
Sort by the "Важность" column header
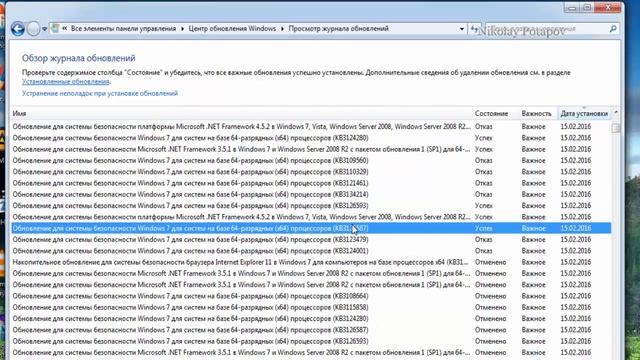point(536,113)
